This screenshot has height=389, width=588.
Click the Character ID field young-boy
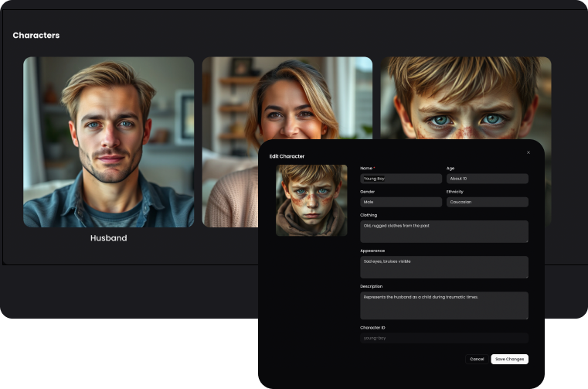444,338
